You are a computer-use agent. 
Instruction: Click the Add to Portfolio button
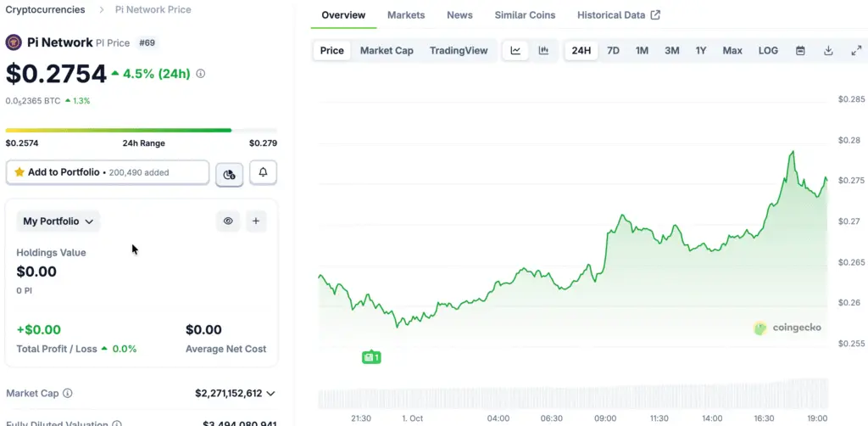tap(107, 172)
